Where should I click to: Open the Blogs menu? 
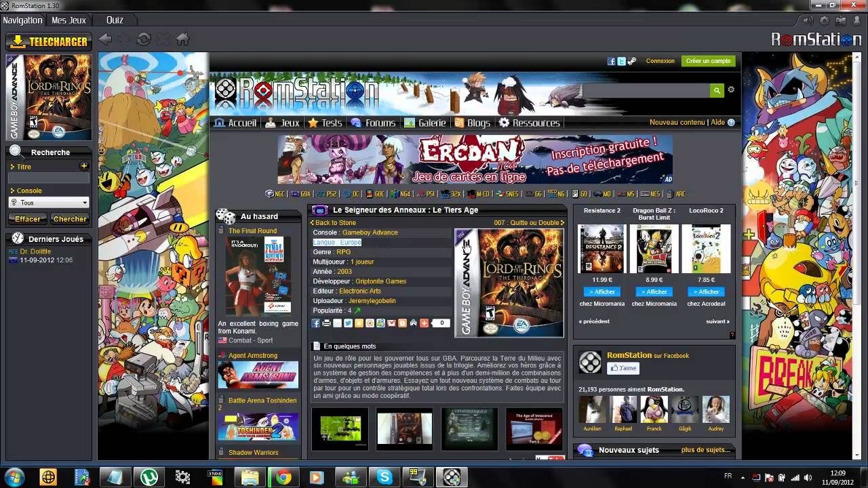point(472,123)
